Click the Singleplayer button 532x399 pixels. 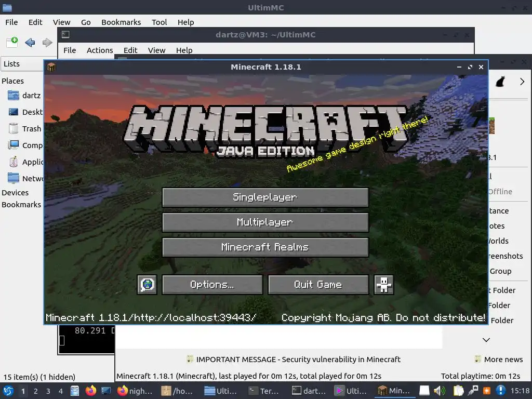[265, 197]
